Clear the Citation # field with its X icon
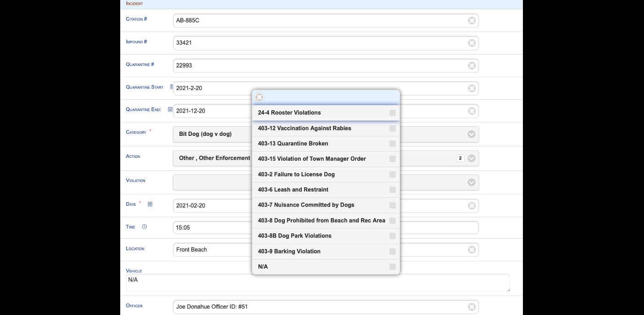The image size is (644, 315). coord(472,21)
